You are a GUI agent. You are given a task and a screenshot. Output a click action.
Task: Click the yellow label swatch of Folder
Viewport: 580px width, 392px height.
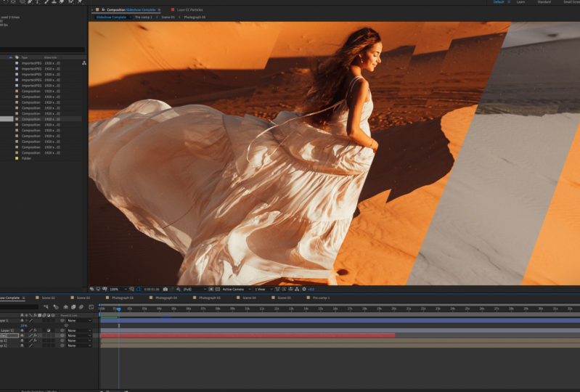(x=17, y=158)
